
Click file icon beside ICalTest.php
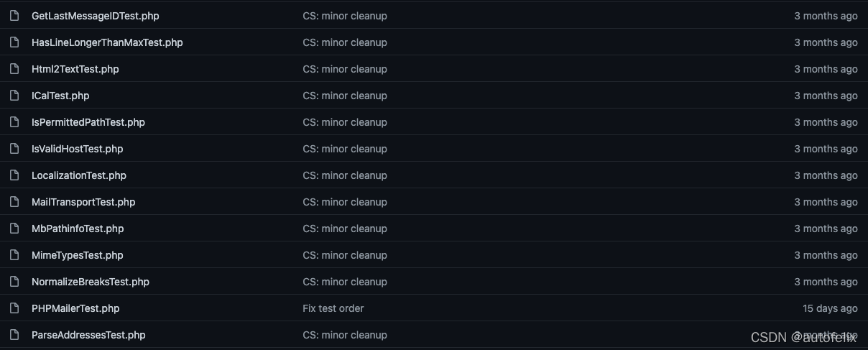click(x=14, y=96)
